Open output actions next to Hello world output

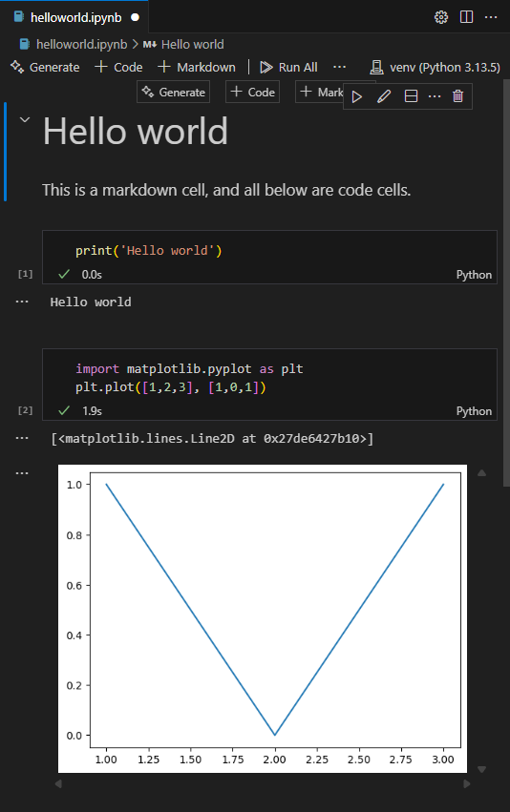22,302
